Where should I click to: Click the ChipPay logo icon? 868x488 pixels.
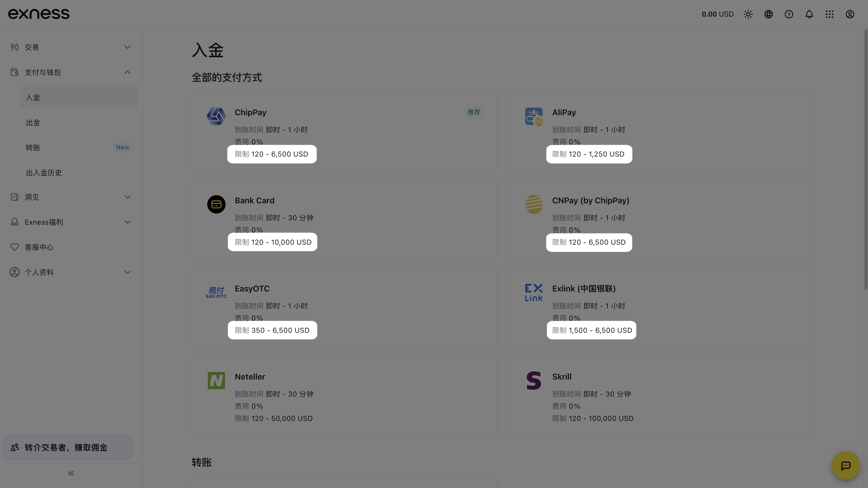click(216, 116)
